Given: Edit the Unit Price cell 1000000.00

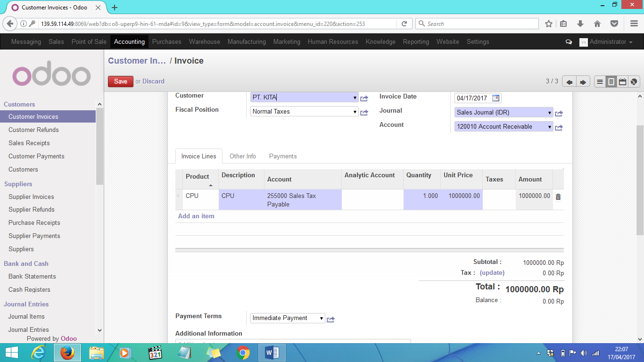Looking at the screenshot, I should [461, 200].
